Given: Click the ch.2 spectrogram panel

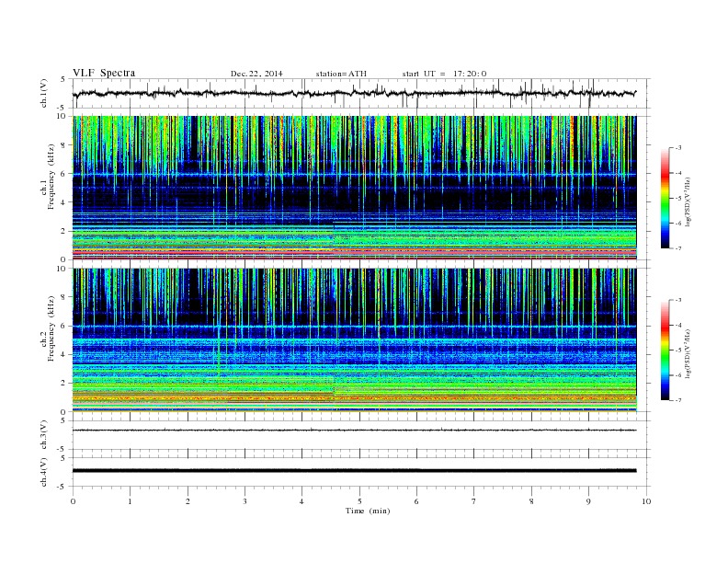Looking at the screenshot, I should click(x=354, y=340).
